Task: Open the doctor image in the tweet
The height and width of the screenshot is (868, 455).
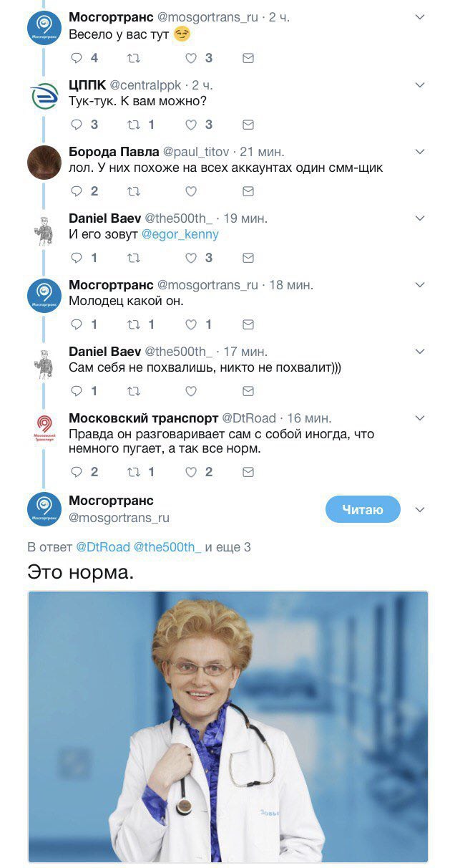Action: click(x=227, y=727)
